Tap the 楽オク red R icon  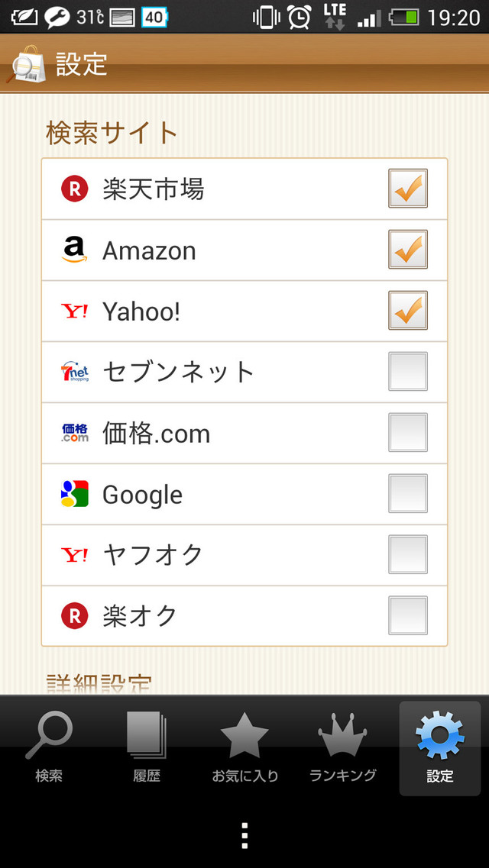75,616
